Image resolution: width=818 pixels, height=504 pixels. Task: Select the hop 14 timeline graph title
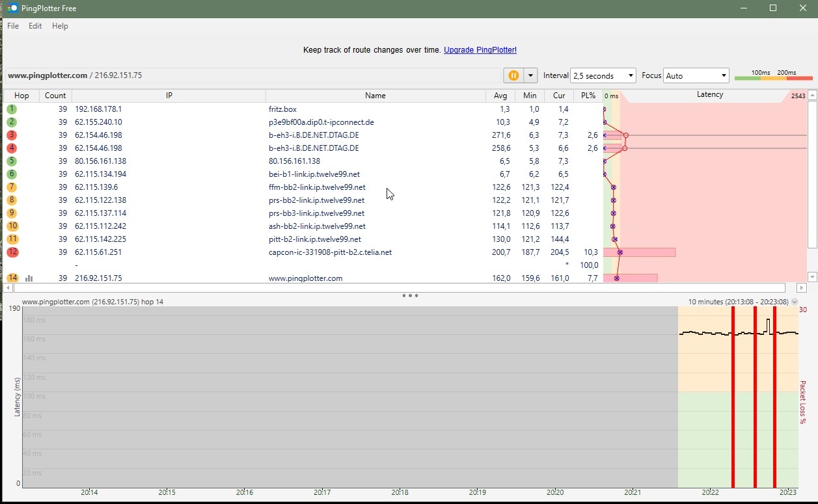pos(93,302)
